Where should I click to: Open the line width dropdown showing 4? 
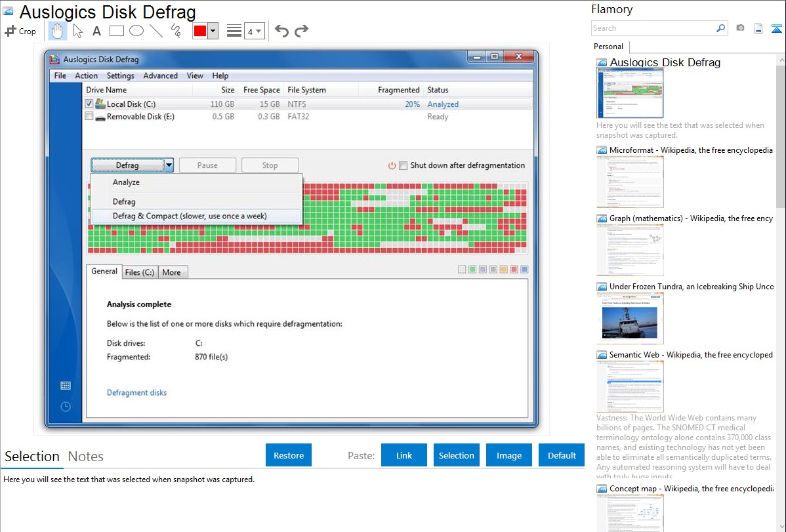tap(254, 31)
